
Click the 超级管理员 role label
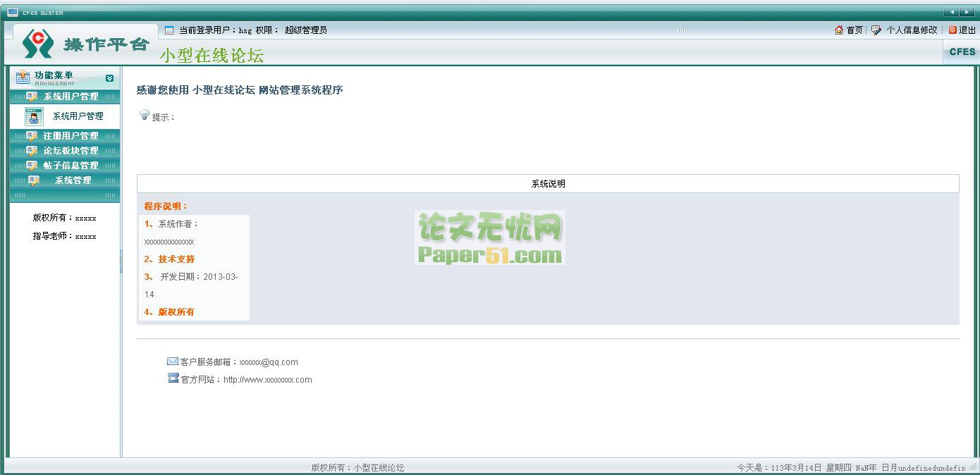(x=306, y=30)
